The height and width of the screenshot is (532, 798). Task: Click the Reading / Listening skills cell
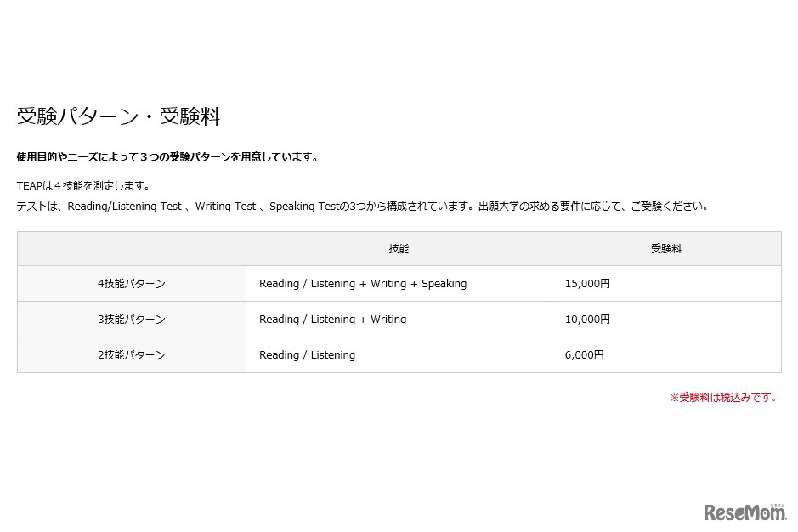coord(307,354)
